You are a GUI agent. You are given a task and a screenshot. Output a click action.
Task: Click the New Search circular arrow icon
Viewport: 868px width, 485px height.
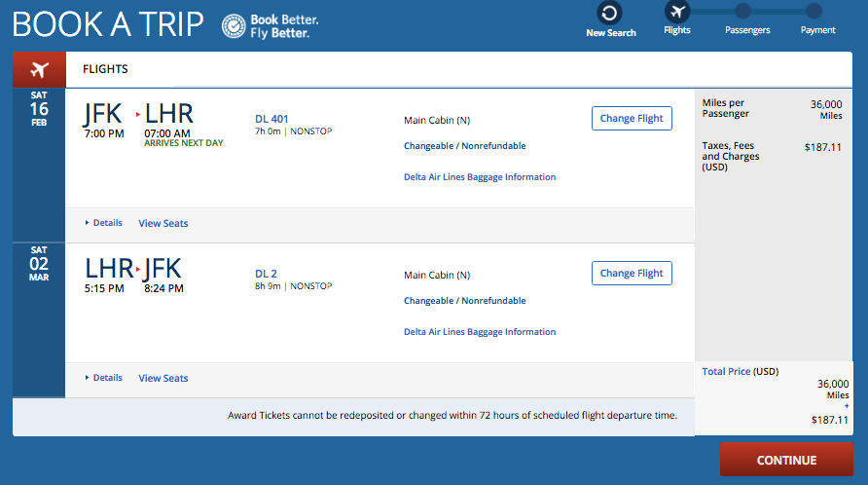pos(610,13)
